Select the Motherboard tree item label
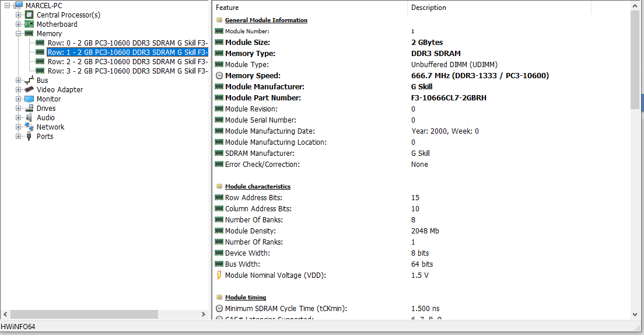The image size is (644, 335). (x=57, y=25)
